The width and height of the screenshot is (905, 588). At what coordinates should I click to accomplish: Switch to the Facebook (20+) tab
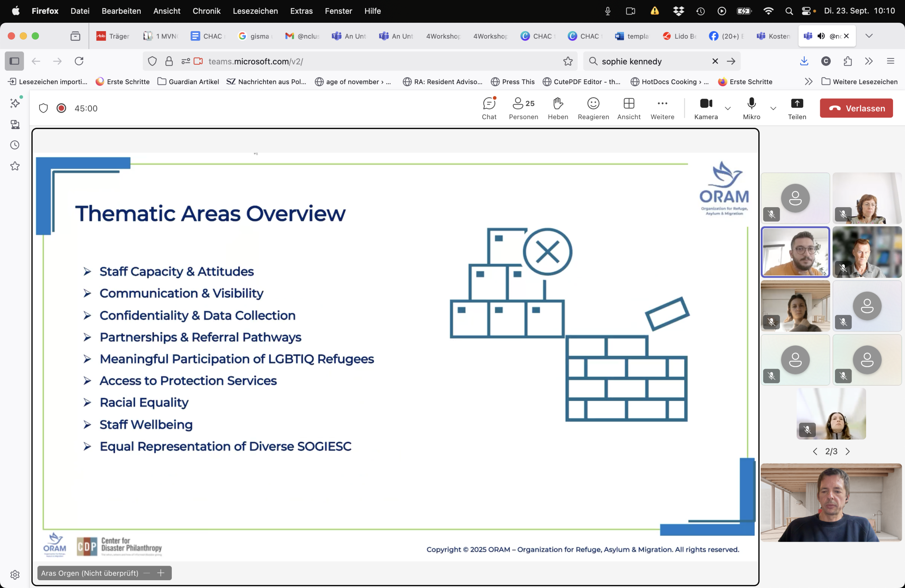coord(725,36)
